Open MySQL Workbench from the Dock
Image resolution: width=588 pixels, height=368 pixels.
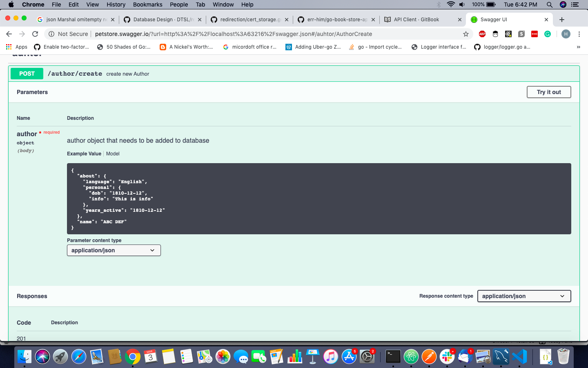501,357
